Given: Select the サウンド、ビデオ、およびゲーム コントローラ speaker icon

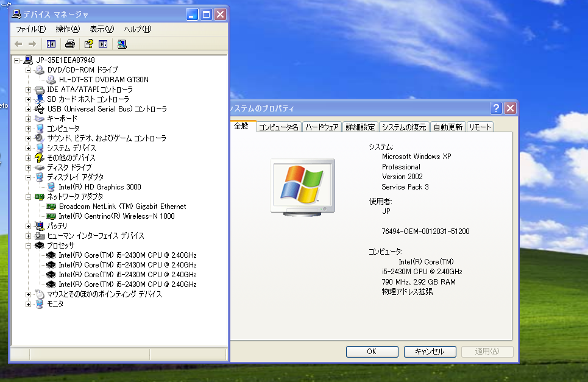Looking at the screenshot, I should point(40,138).
